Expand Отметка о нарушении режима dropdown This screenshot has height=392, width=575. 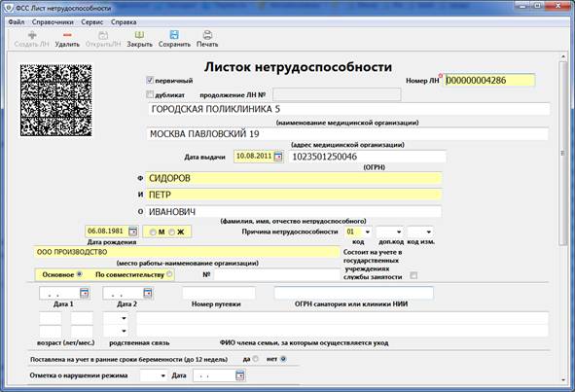163,375
